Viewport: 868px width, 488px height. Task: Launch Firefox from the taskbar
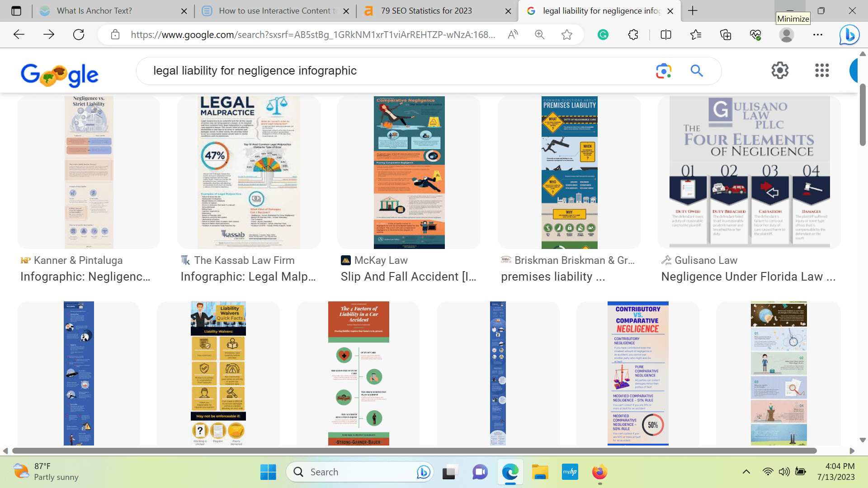(600, 472)
